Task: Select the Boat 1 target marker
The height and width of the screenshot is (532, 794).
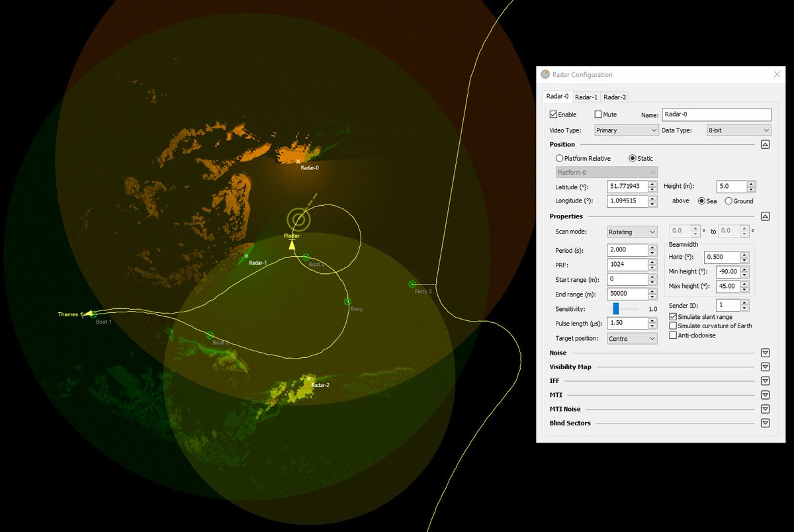Action: [x=94, y=314]
